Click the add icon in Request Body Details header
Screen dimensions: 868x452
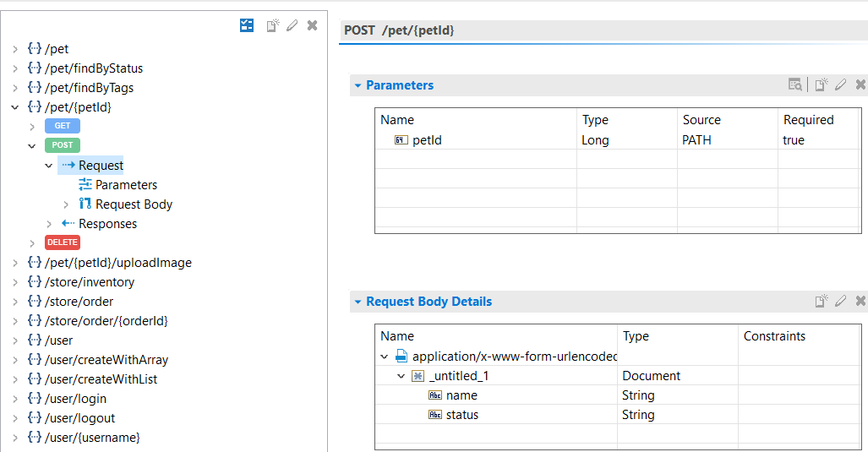coord(821,301)
